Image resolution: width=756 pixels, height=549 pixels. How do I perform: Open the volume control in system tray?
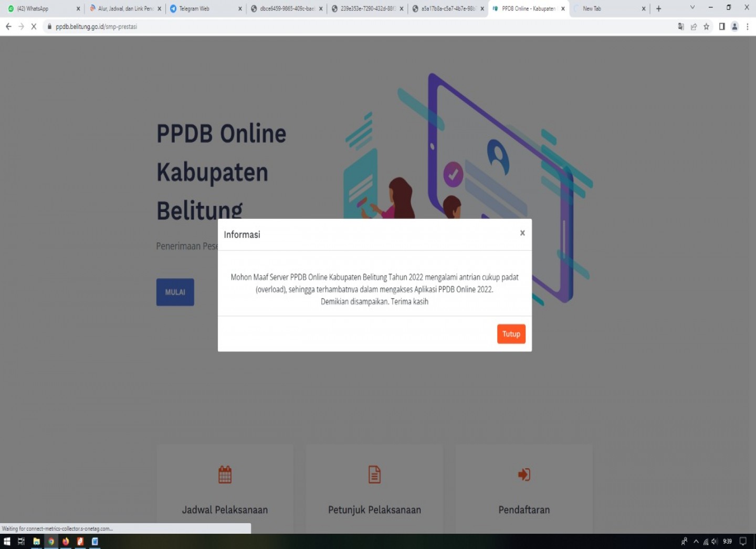pos(714,542)
